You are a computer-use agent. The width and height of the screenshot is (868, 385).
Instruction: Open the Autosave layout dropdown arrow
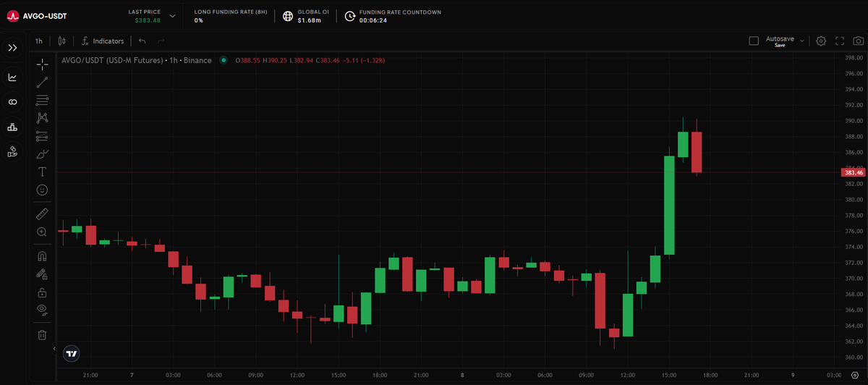coord(802,41)
